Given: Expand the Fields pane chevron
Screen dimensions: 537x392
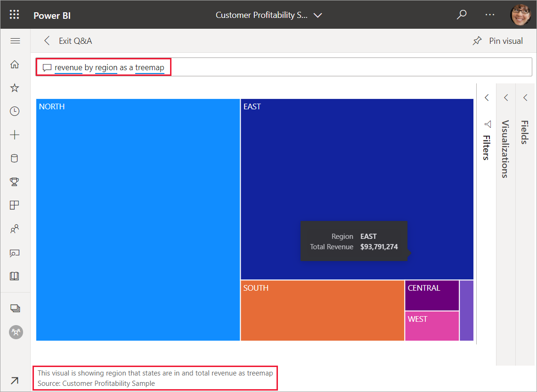Looking at the screenshot, I should tap(525, 98).
